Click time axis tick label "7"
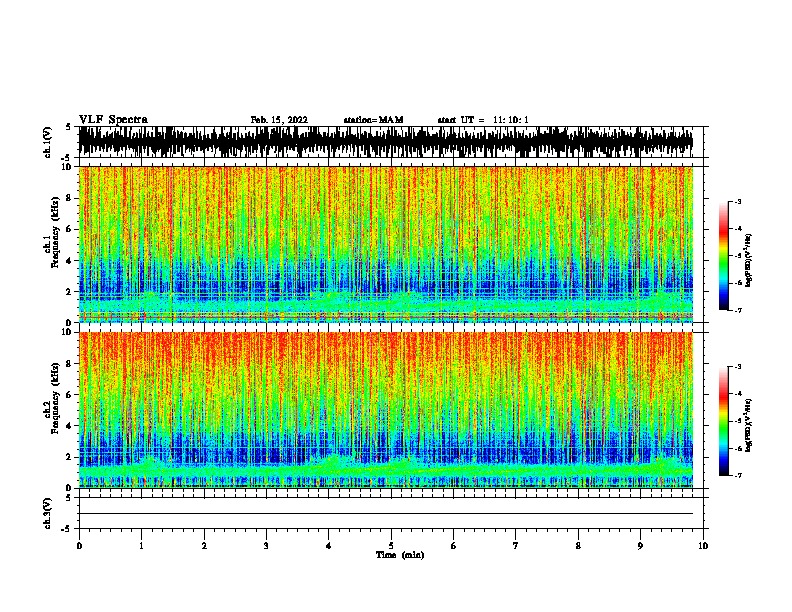Viewport: 792px width, 612px height. tap(516, 545)
